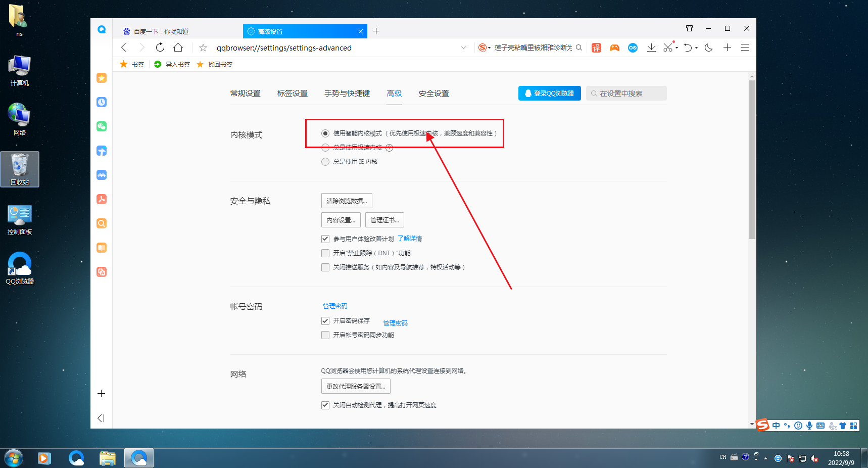Image resolution: width=868 pixels, height=468 pixels.
Task: Check the disable push services option
Action: pos(325,267)
